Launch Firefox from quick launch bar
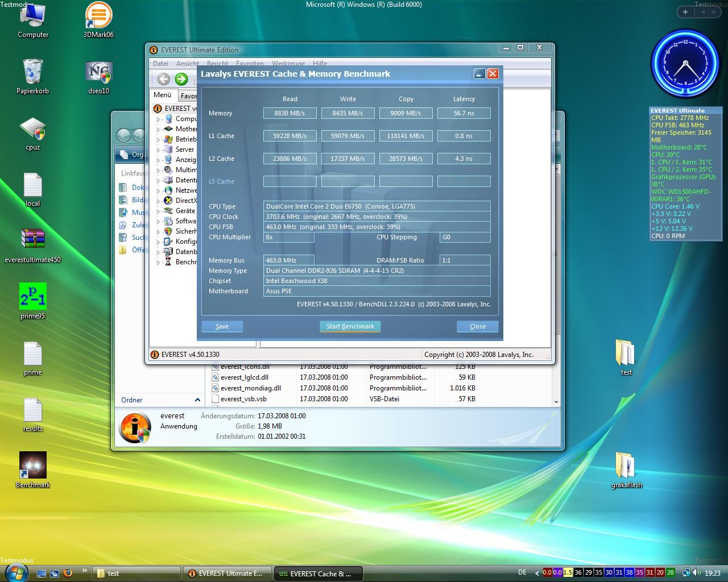Image resolution: width=728 pixels, height=582 pixels. point(68,573)
